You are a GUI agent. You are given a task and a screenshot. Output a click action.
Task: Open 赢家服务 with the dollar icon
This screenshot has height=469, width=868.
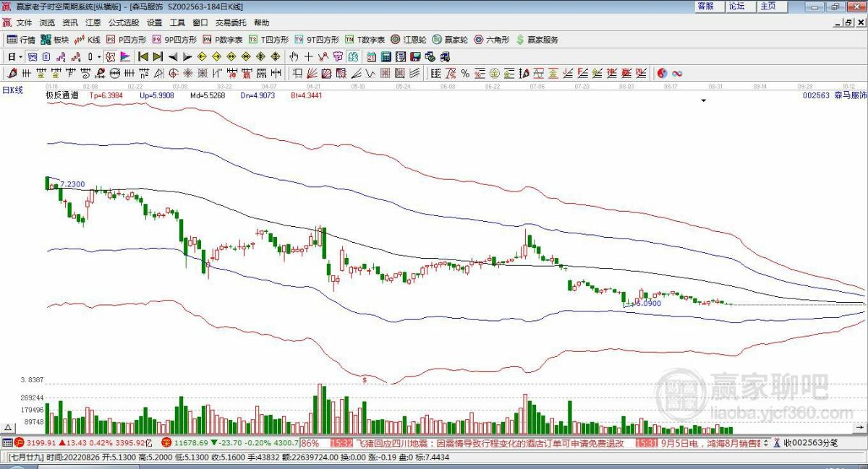click(537, 40)
